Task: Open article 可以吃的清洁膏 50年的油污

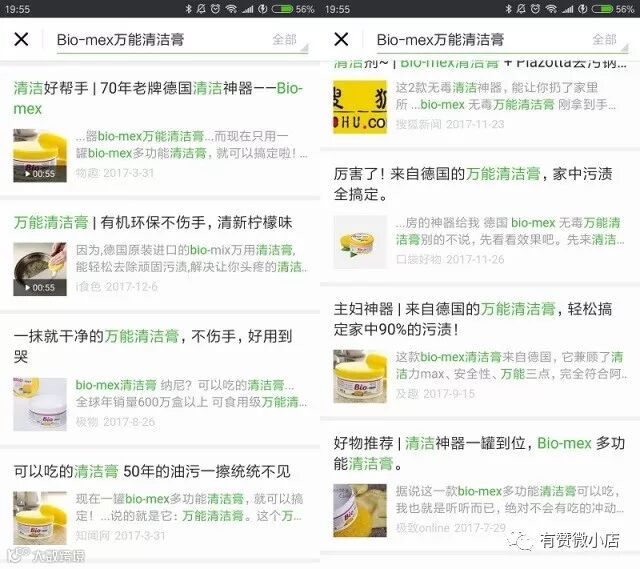Action: coord(152,471)
